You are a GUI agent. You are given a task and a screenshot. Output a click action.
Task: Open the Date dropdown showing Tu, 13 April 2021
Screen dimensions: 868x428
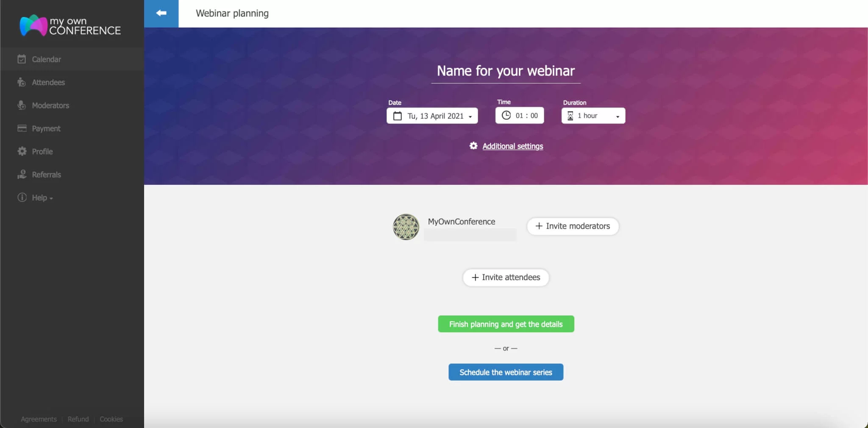point(431,116)
